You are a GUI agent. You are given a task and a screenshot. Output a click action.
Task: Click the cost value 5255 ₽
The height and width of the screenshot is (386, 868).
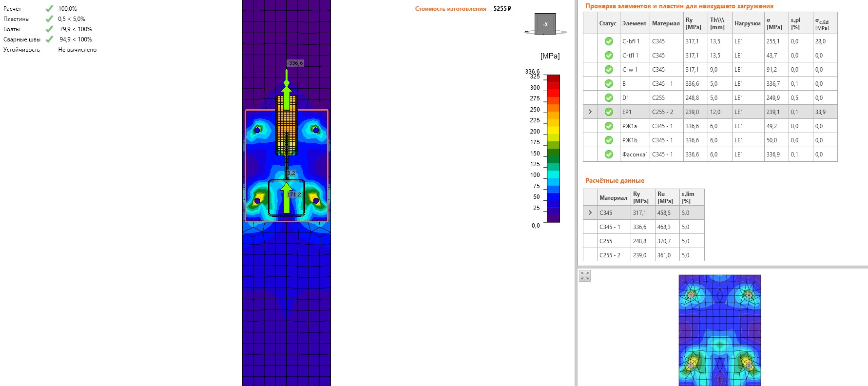[x=502, y=9]
